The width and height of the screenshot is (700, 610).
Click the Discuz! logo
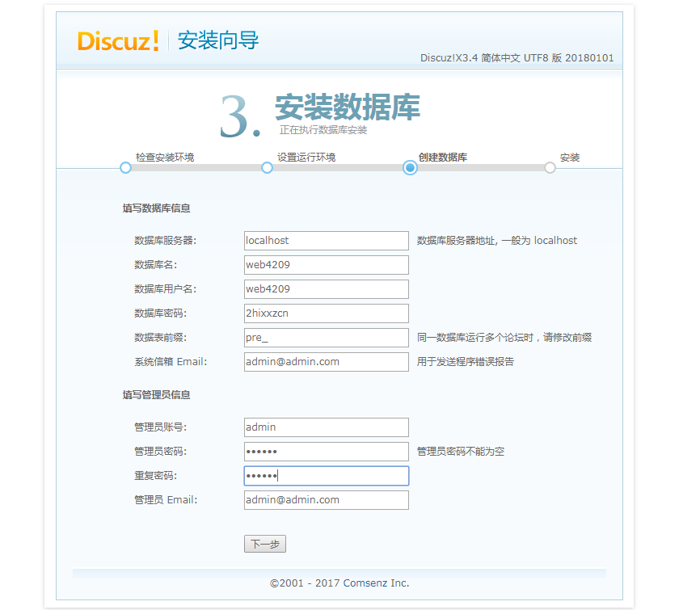pyautogui.click(x=118, y=41)
